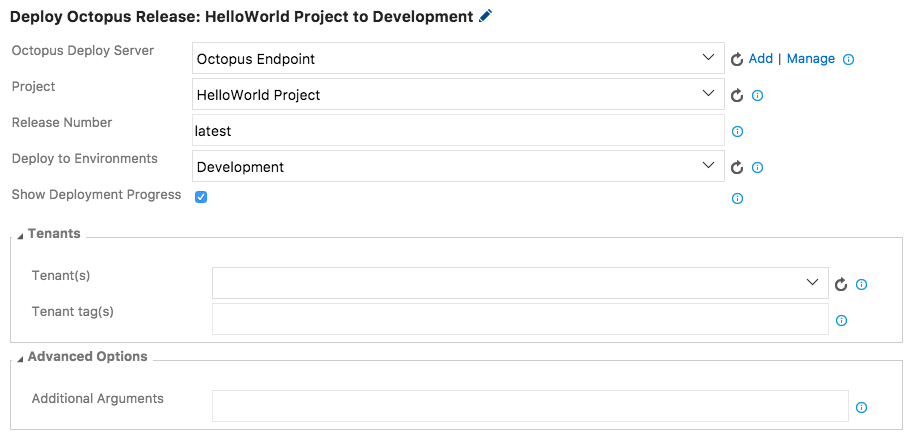Click the Project field label
Viewport: 908px width, 435px height.
click(x=34, y=86)
